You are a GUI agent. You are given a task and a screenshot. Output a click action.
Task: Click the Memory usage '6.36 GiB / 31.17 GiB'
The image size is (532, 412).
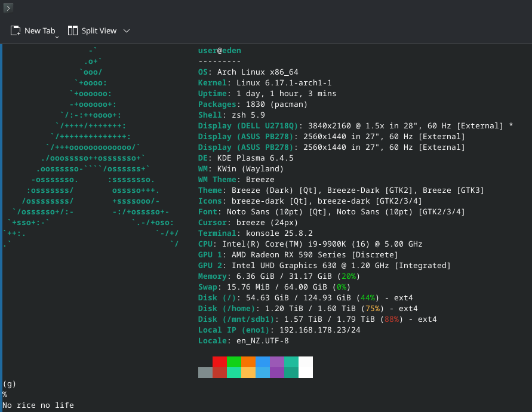click(284, 276)
